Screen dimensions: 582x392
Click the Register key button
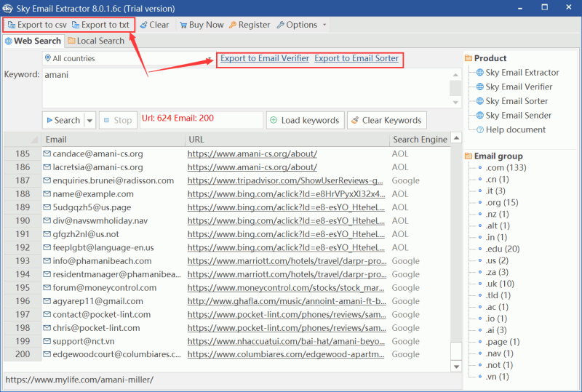pyautogui.click(x=250, y=25)
